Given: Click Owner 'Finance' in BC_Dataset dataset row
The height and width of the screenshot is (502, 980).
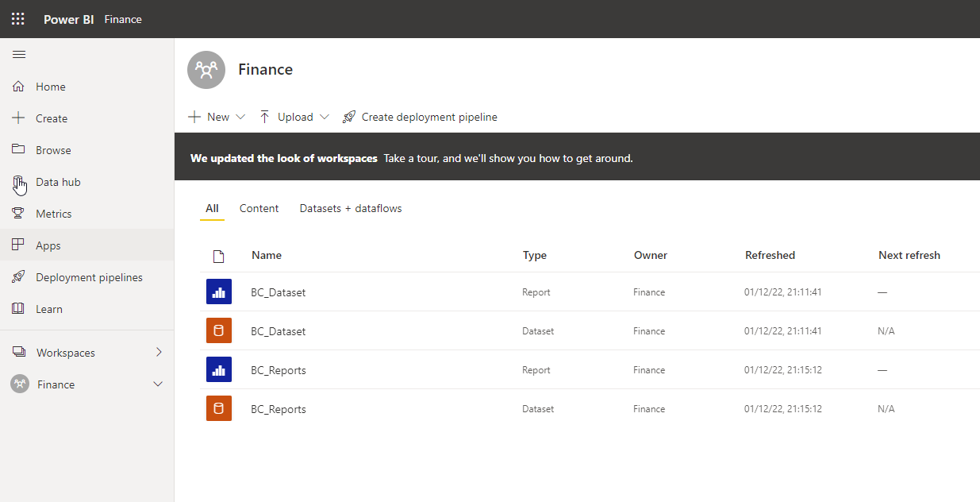Looking at the screenshot, I should click(x=649, y=331).
